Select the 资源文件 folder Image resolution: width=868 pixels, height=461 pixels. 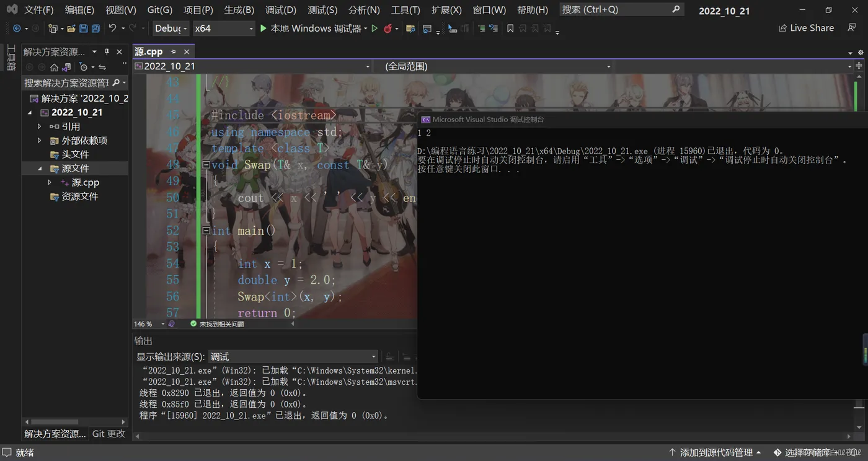click(x=80, y=196)
